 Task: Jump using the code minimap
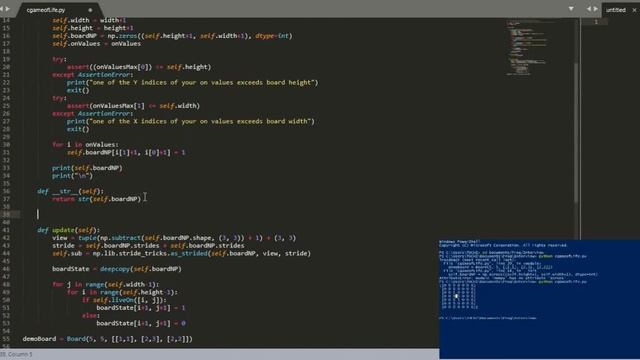pos(527,47)
